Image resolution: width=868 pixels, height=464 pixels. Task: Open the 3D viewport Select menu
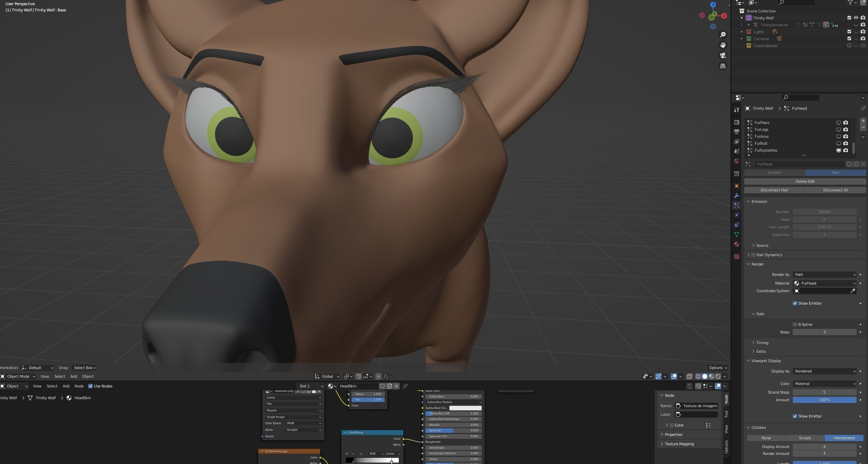[60, 376]
